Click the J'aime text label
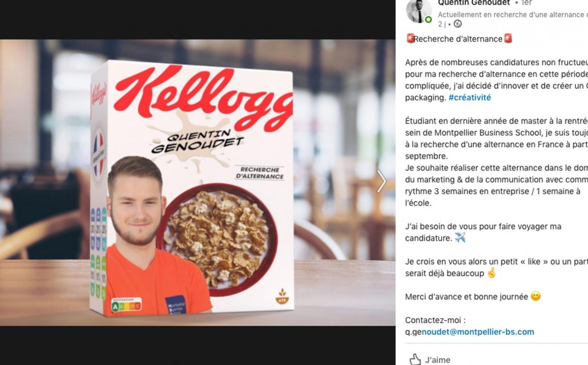 438,360
